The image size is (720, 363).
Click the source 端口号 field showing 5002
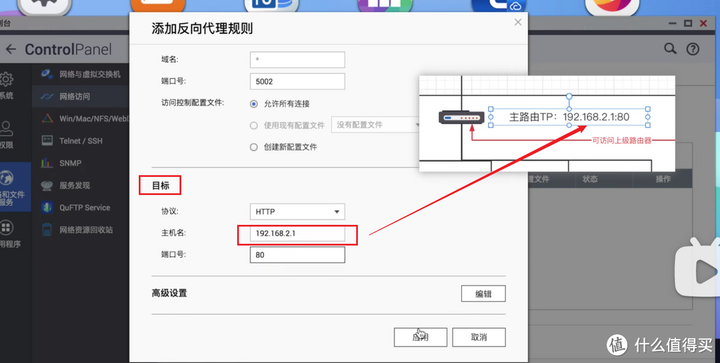pos(298,81)
